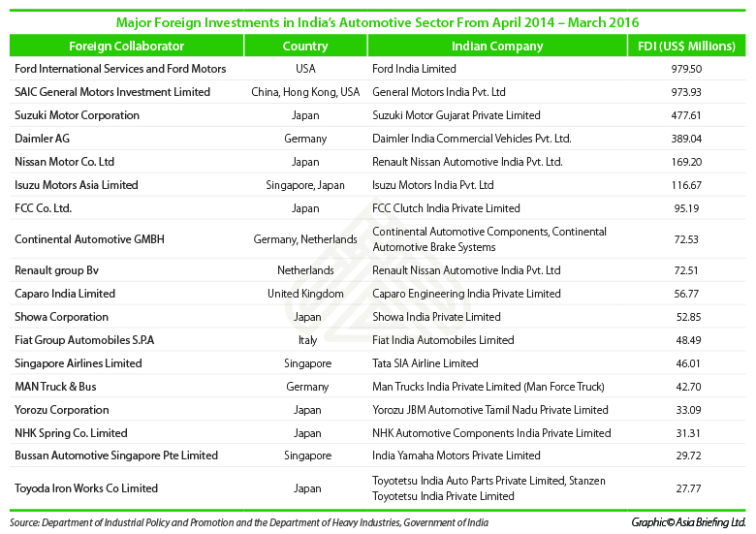This screenshot has width=756, height=534.
Task: Select the China, Hong Kong, USA cell
Action: 305,92
